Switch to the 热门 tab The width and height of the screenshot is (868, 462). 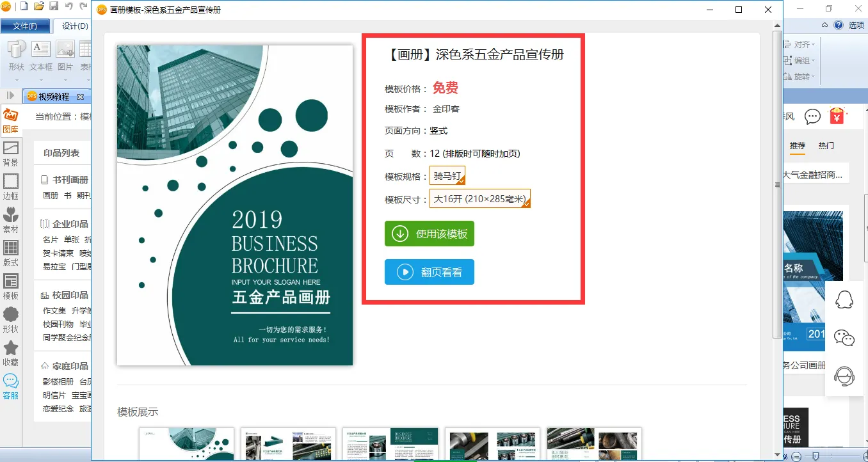pyautogui.click(x=826, y=146)
